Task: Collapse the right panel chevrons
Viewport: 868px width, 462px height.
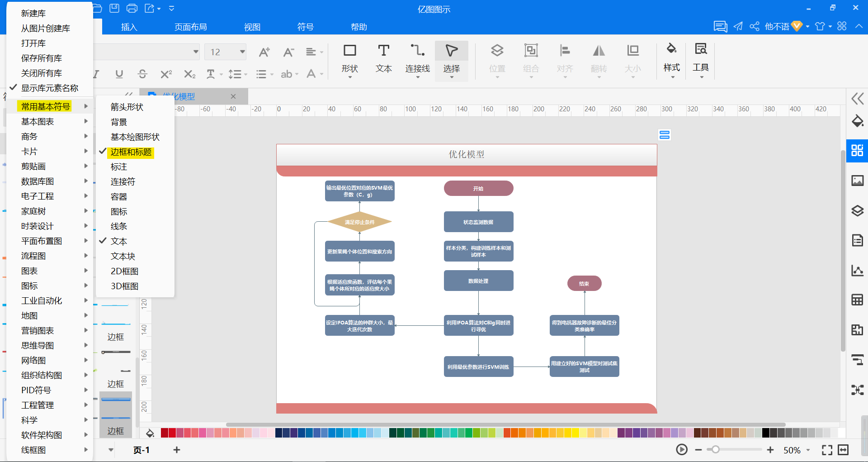Action: 857,99
